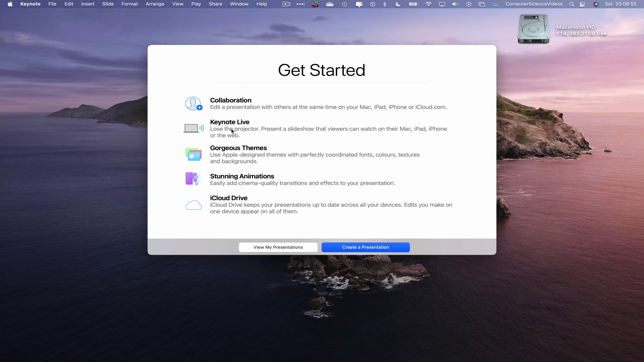Open the Slide menu
The width and height of the screenshot is (644, 362).
pyautogui.click(x=108, y=4)
